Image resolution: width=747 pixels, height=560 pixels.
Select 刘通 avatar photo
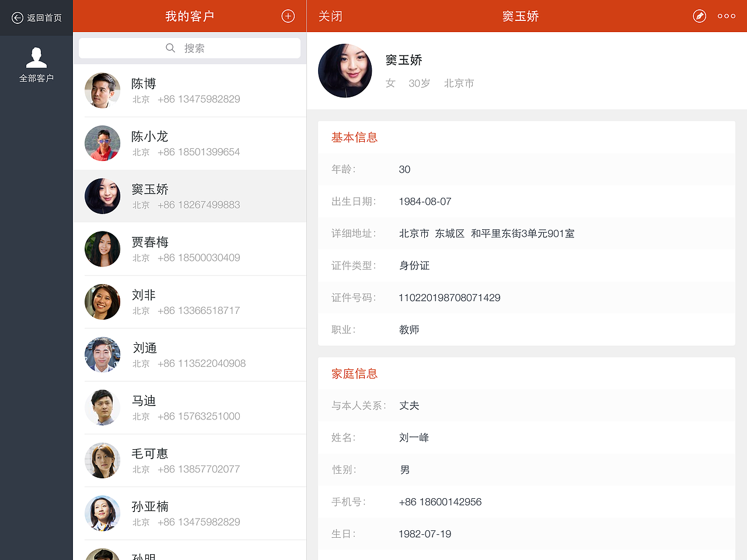point(102,355)
